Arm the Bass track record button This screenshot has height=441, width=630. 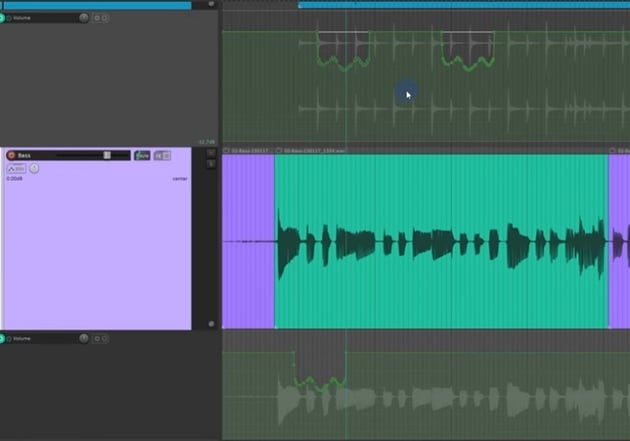[11, 155]
